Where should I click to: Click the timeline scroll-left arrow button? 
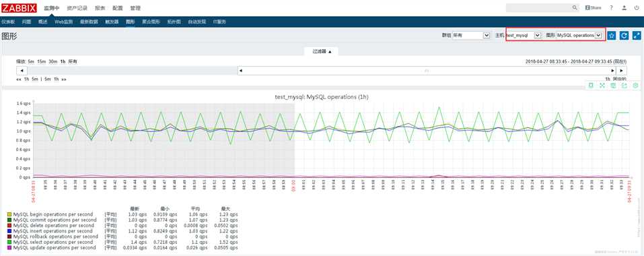(x=22, y=71)
